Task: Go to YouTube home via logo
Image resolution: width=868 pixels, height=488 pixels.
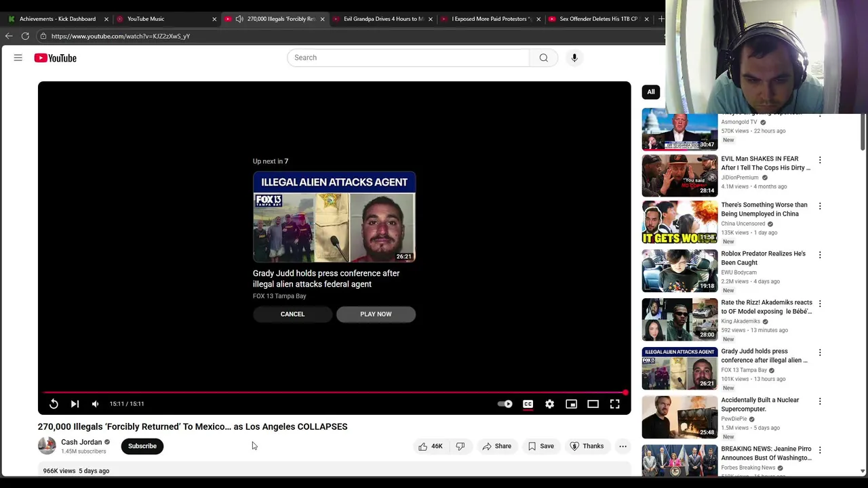Action: click(56, 58)
